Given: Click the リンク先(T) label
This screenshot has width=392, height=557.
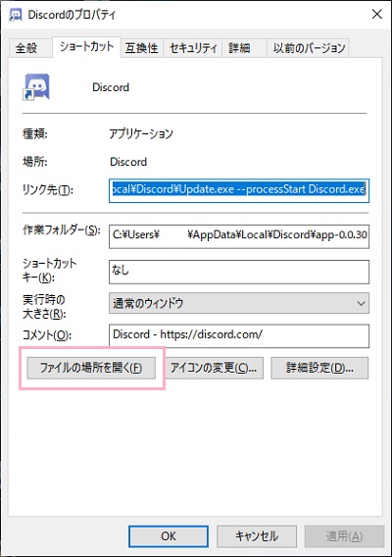Looking at the screenshot, I should (48, 190).
